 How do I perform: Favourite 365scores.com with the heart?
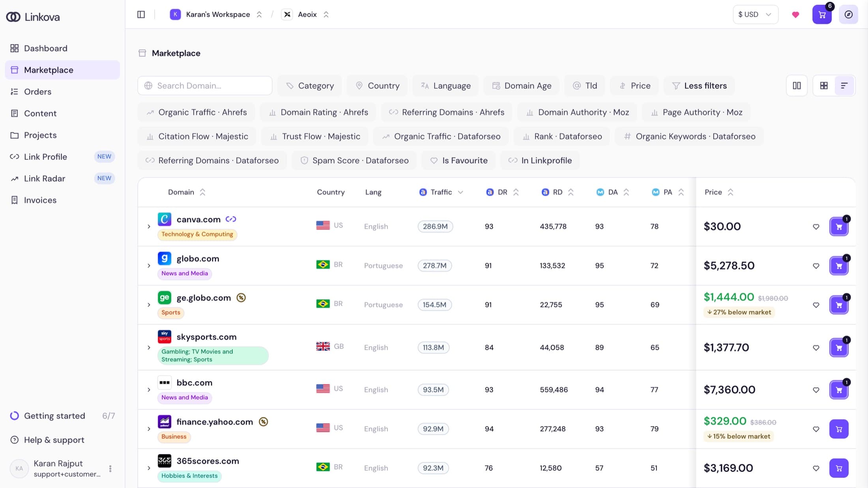click(x=816, y=468)
